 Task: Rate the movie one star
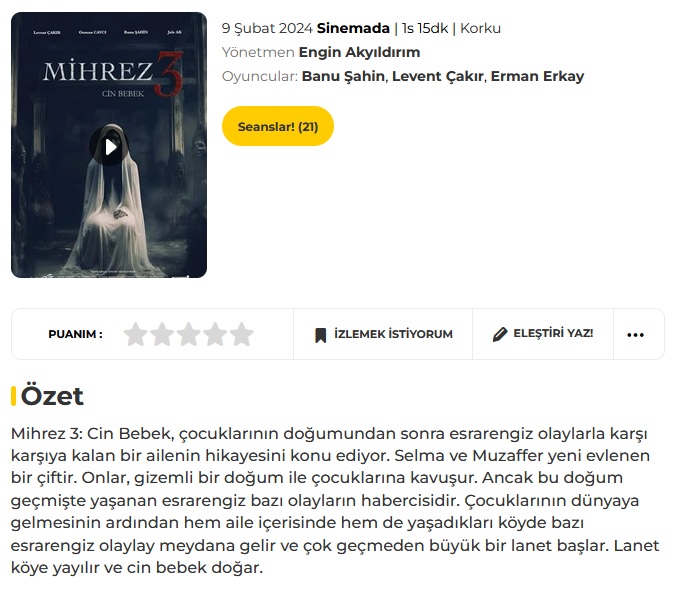tap(136, 334)
